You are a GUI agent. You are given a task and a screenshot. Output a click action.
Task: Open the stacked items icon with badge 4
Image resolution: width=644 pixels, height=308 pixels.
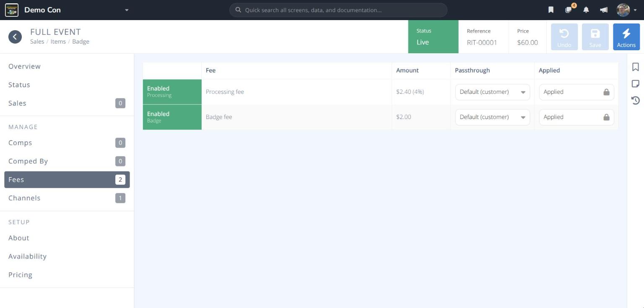click(569, 10)
